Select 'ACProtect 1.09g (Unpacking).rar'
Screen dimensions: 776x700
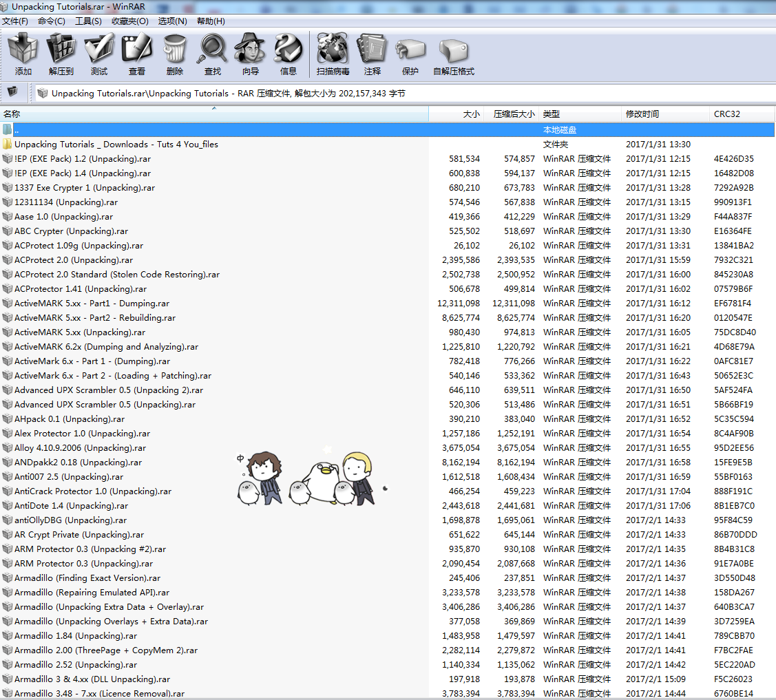pos(78,245)
